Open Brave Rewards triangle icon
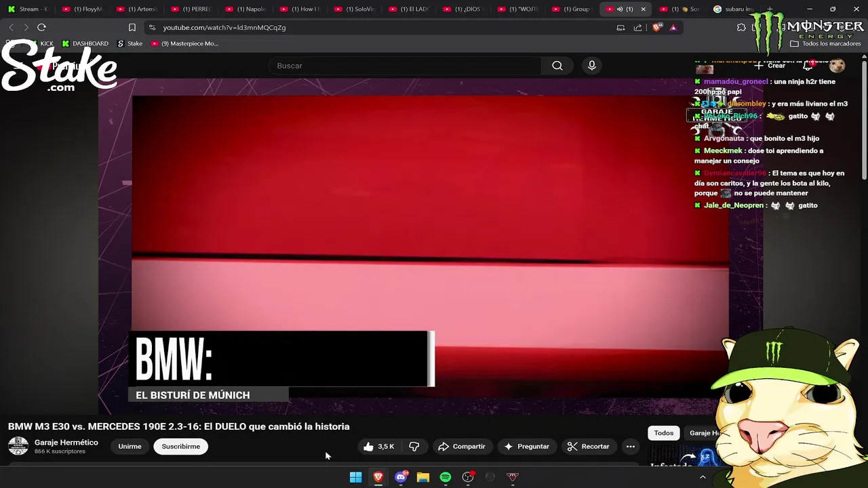Screen dimensions: 868x488 (673, 28)
